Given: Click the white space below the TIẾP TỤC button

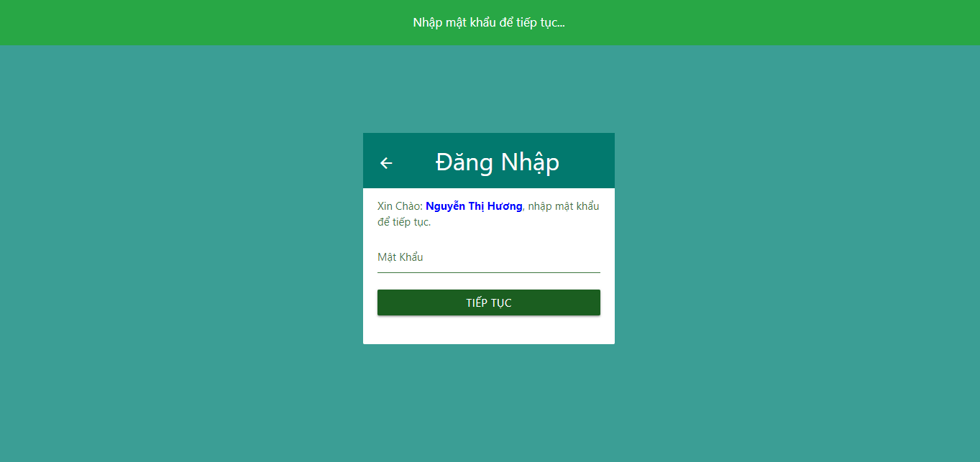Looking at the screenshot, I should click(489, 330).
